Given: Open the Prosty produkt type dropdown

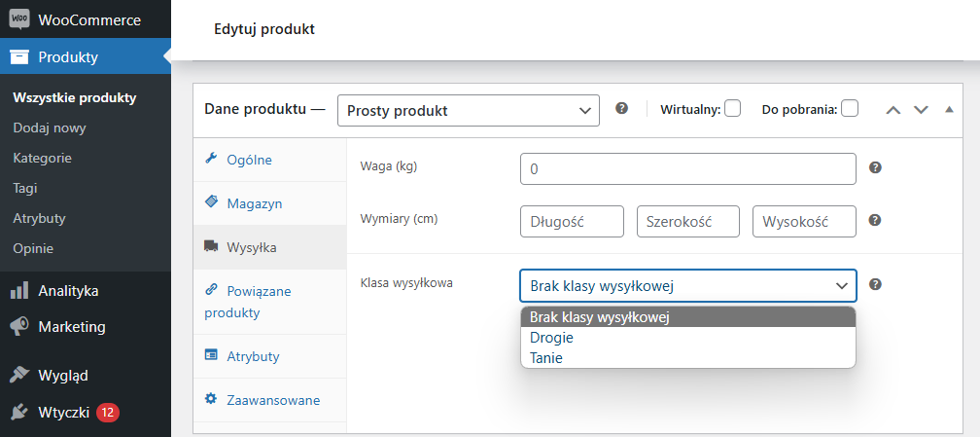Looking at the screenshot, I should tap(469, 111).
